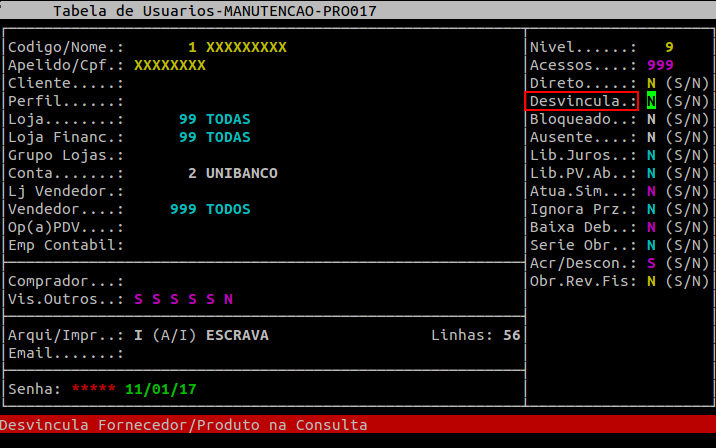Click the Lib.Juros N value

[652, 155]
